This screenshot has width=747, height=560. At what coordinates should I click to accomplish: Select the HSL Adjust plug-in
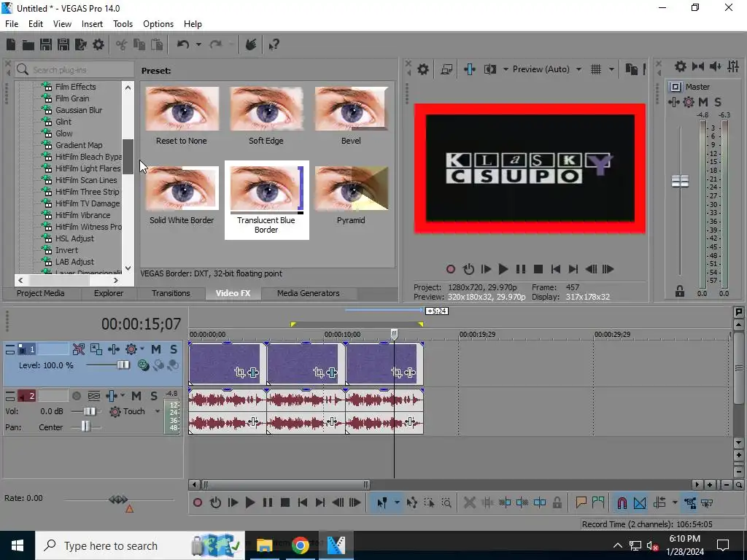tap(74, 238)
